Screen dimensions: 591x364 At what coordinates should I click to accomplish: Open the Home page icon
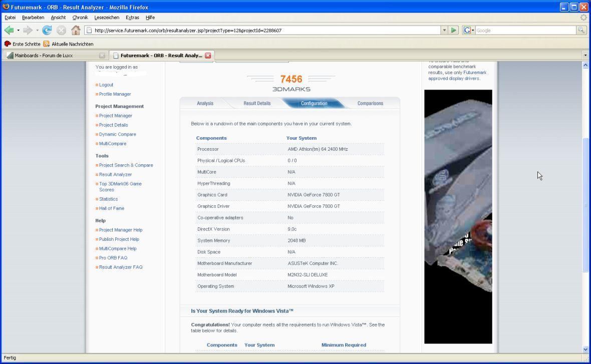76,30
